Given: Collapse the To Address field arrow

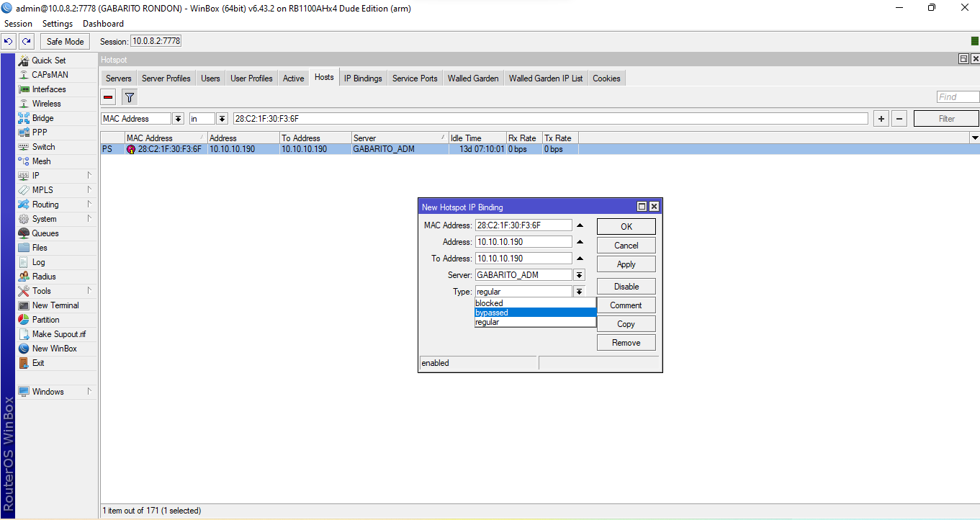Looking at the screenshot, I should point(580,259).
